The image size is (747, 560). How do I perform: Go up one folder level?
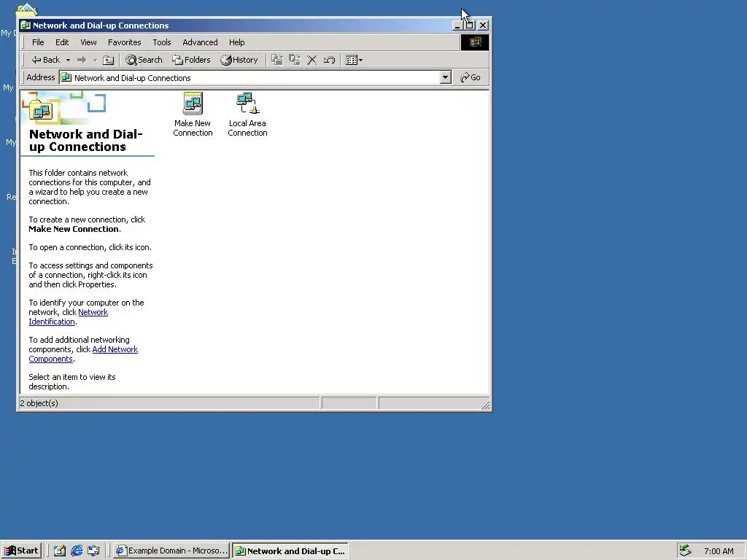point(109,60)
